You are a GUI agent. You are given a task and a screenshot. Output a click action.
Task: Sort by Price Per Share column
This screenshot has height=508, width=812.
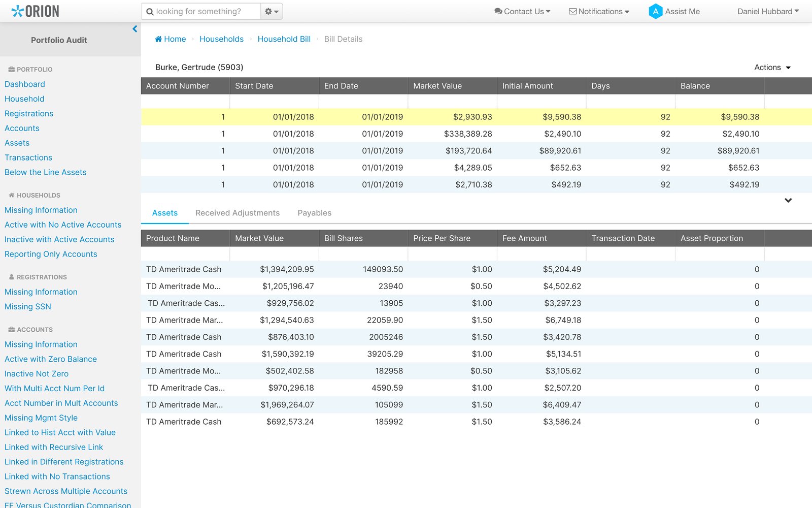point(453,238)
